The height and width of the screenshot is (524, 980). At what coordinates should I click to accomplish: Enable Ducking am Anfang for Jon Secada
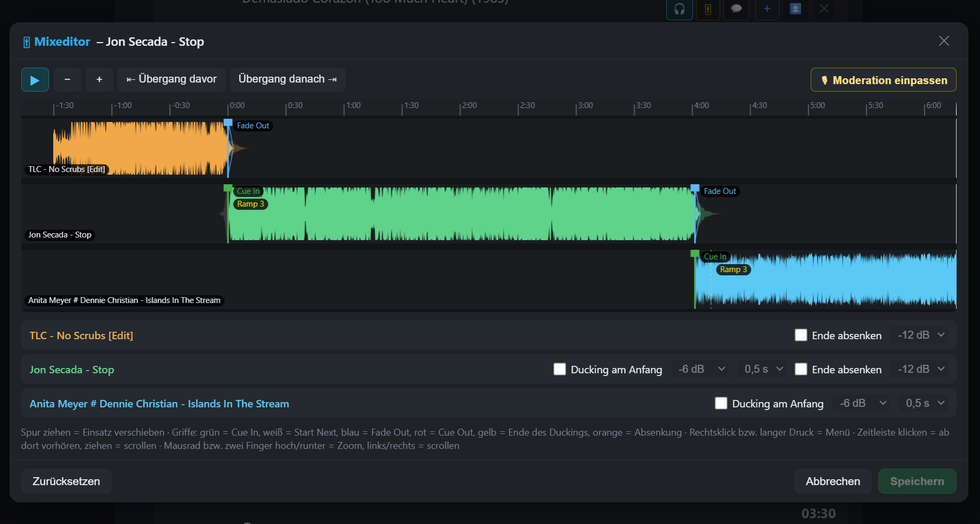pos(560,369)
